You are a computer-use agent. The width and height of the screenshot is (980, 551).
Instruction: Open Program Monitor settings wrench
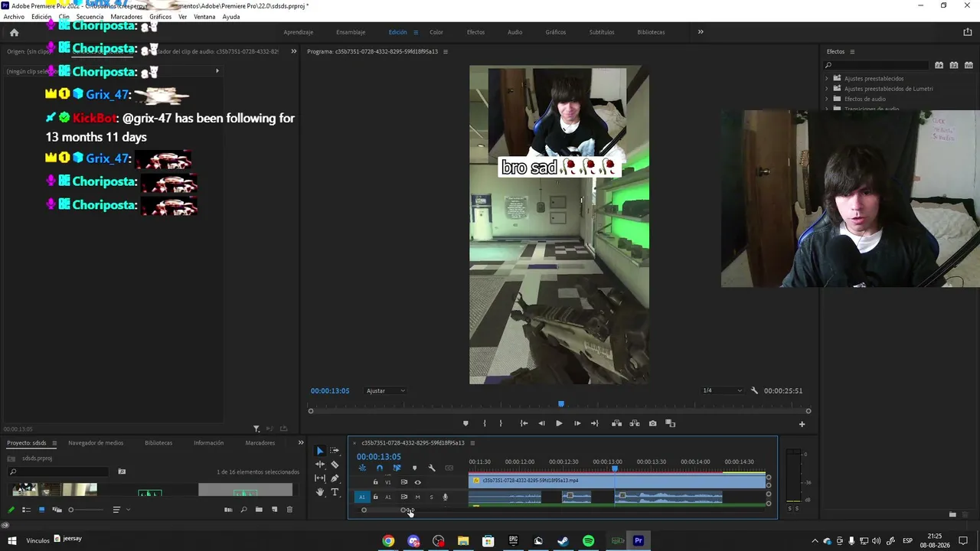[754, 390]
